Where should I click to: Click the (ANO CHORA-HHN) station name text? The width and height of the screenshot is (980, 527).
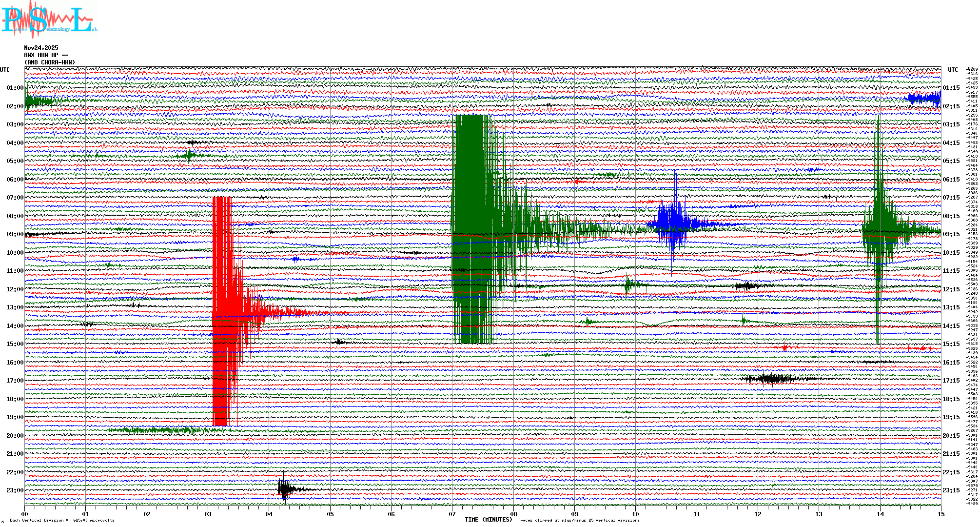click(50, 62)
